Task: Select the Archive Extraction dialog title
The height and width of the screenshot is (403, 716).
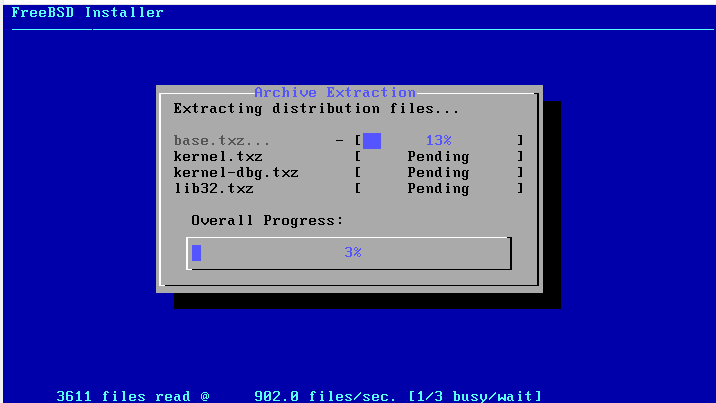Action: 335,92
